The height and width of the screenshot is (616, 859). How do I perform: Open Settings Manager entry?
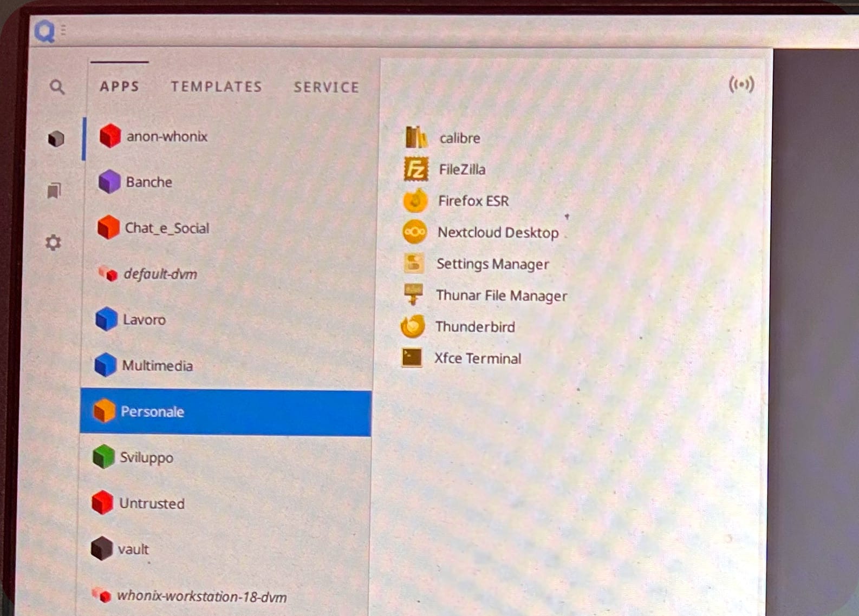[x=492, y=264]
